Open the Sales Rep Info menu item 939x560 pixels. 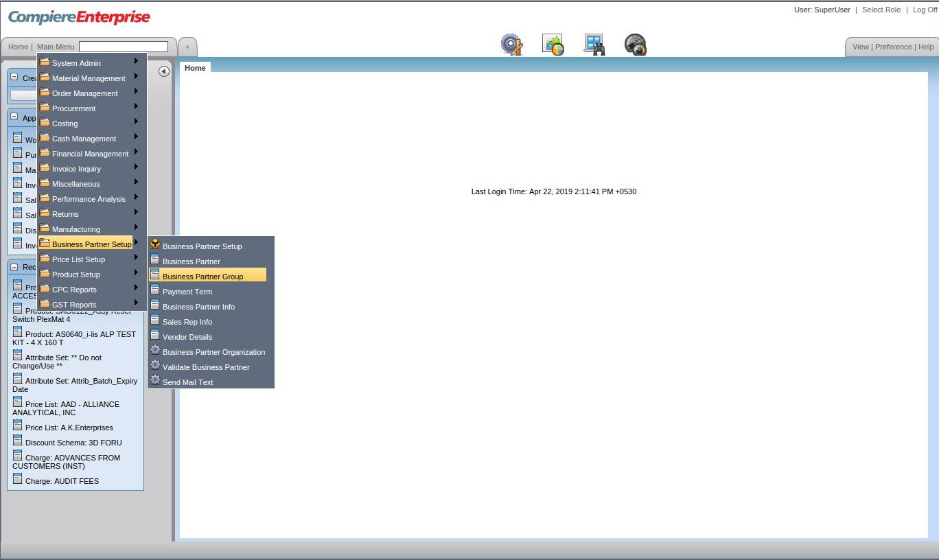click(187, 322)
